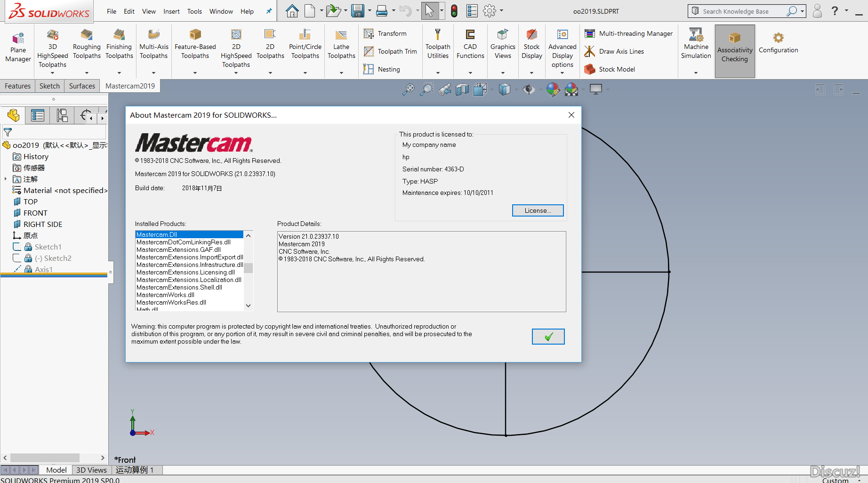868x483 pixels.
Task: Click the Installed Products scrollbar thumb
Action: [248, 268]
